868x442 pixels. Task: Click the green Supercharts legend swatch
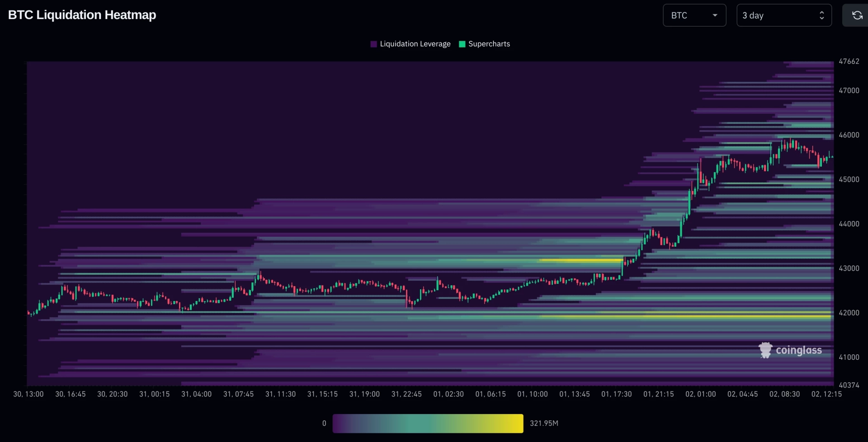[x=462, y=44]
